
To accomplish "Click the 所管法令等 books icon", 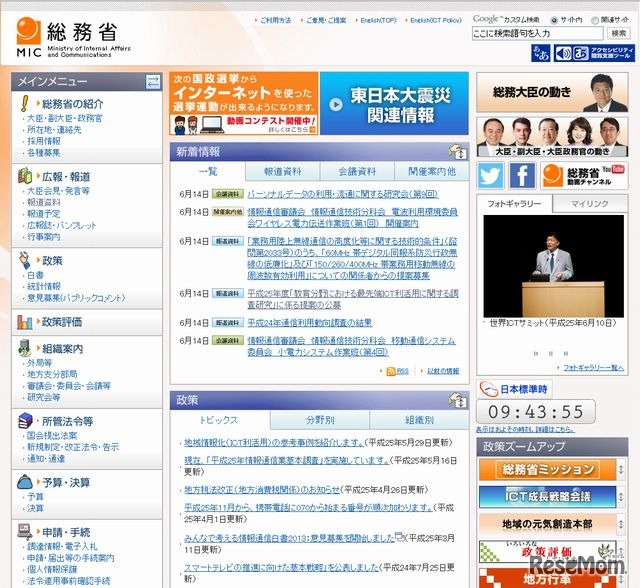I will [25, 421].
